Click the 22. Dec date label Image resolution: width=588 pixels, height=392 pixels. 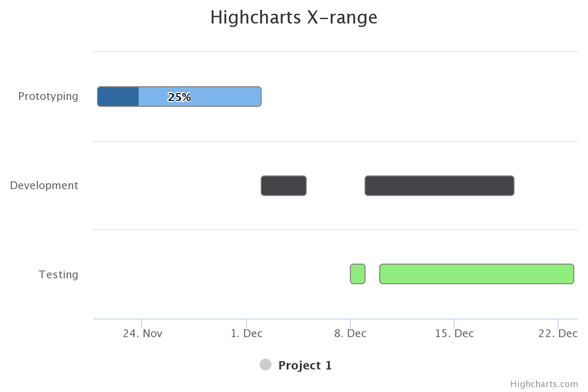558,334
